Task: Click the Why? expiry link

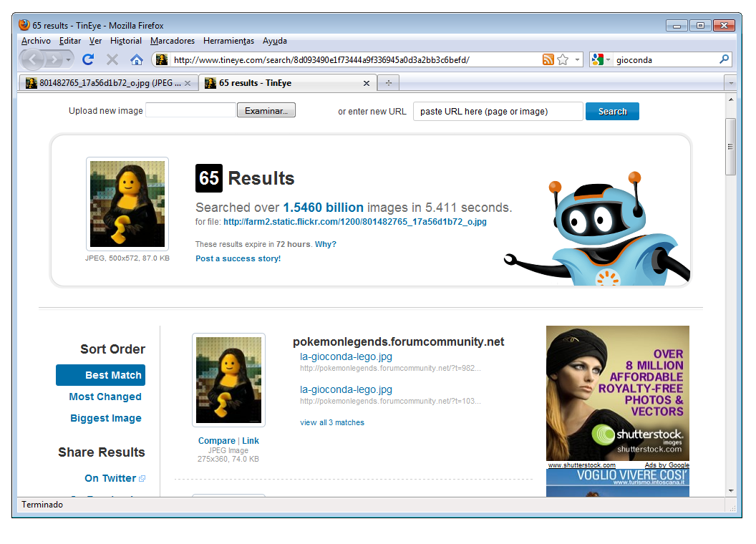Action: [x=326, y=244]
